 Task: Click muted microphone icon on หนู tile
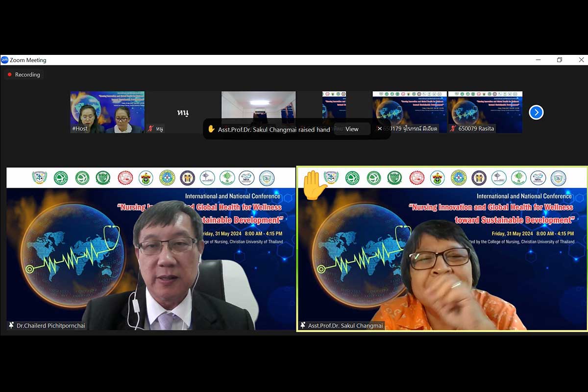[x=150, y=129]
